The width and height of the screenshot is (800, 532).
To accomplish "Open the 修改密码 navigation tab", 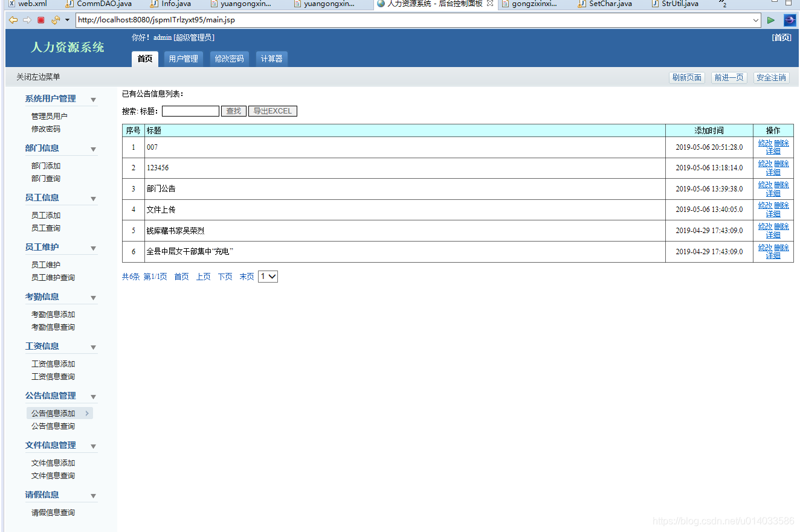I will point(229,59).
